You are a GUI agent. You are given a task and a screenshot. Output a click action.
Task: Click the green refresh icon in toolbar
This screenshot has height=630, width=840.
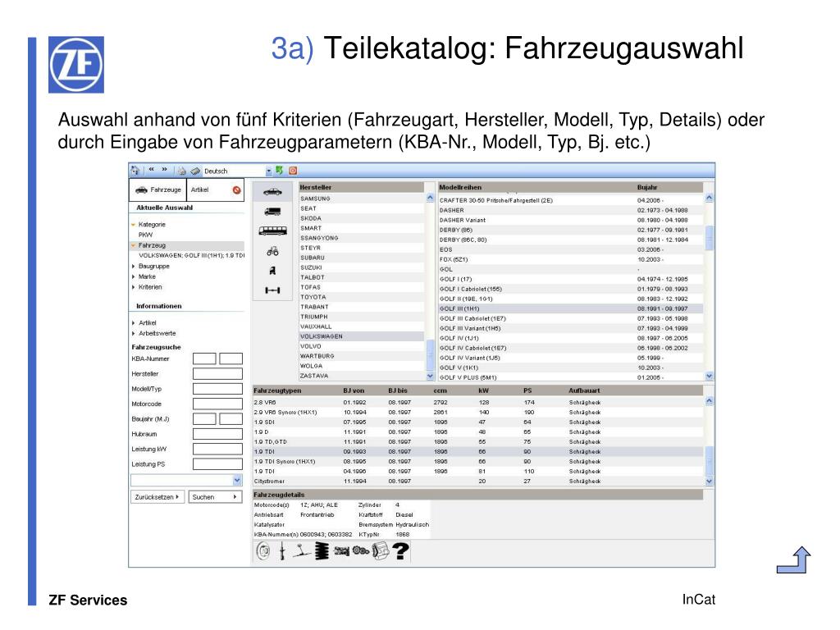[x=279, y=171]
